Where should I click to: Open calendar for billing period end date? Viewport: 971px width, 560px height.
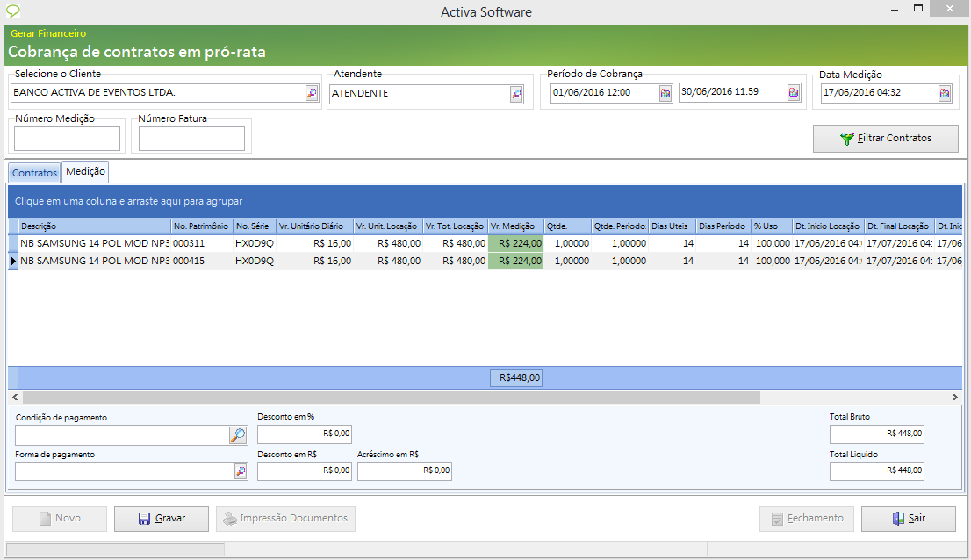pyautogui.click(x=794, y=92)
